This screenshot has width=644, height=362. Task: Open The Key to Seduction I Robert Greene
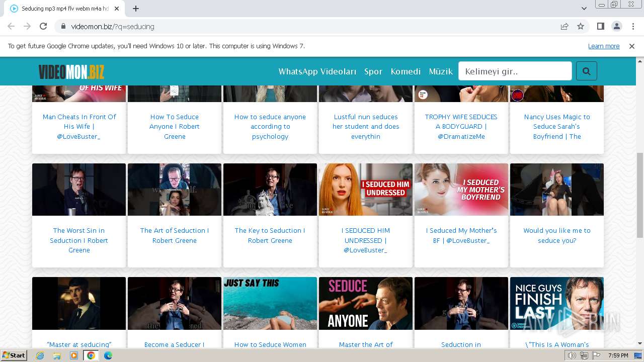(270, 235)
